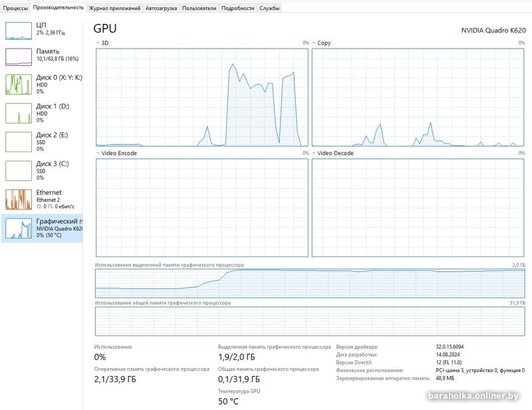Select the NVIDIA Quadro K620 GPU thumbnail
Image resolution: width=532 pixels, height=410 pixels.
pyautogui.click(x=19, y=228)
